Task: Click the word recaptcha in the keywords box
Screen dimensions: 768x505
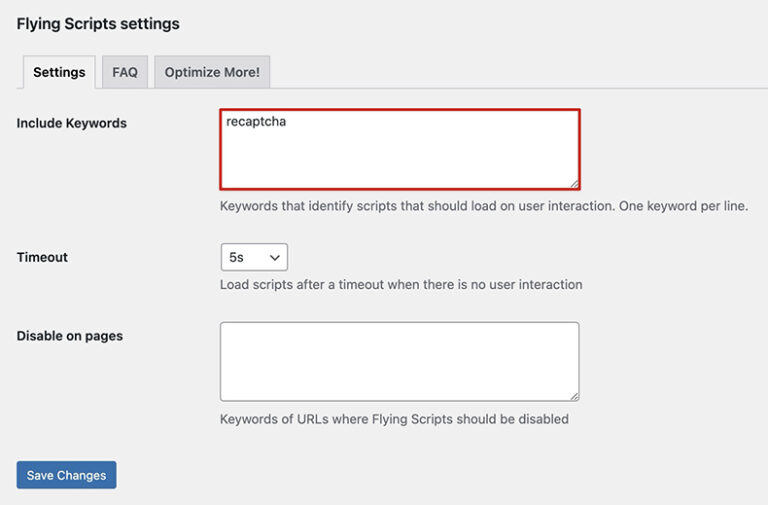Action: [256, 122]
